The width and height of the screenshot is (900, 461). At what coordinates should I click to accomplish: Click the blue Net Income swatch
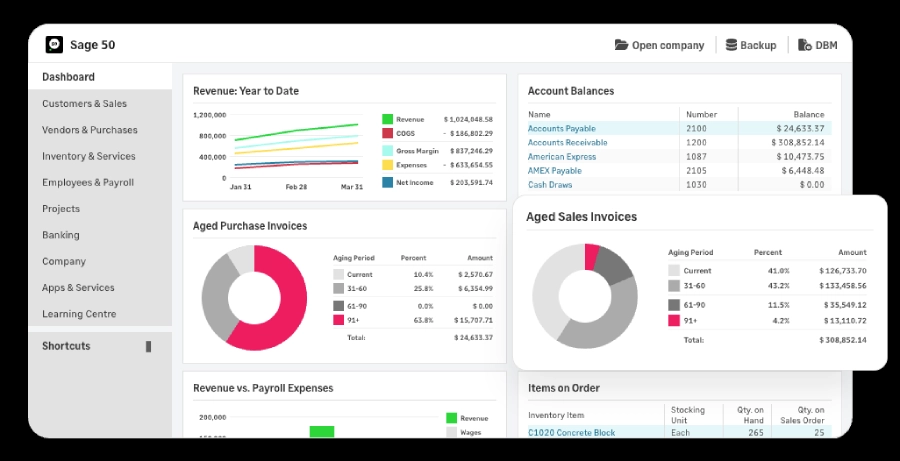click(x=387, y=183)
